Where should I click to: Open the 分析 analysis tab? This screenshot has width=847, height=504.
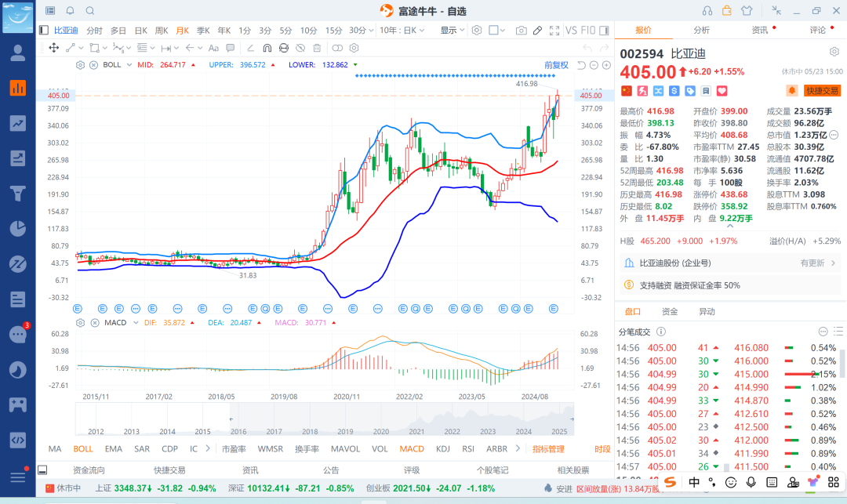(x=701, y=31)
